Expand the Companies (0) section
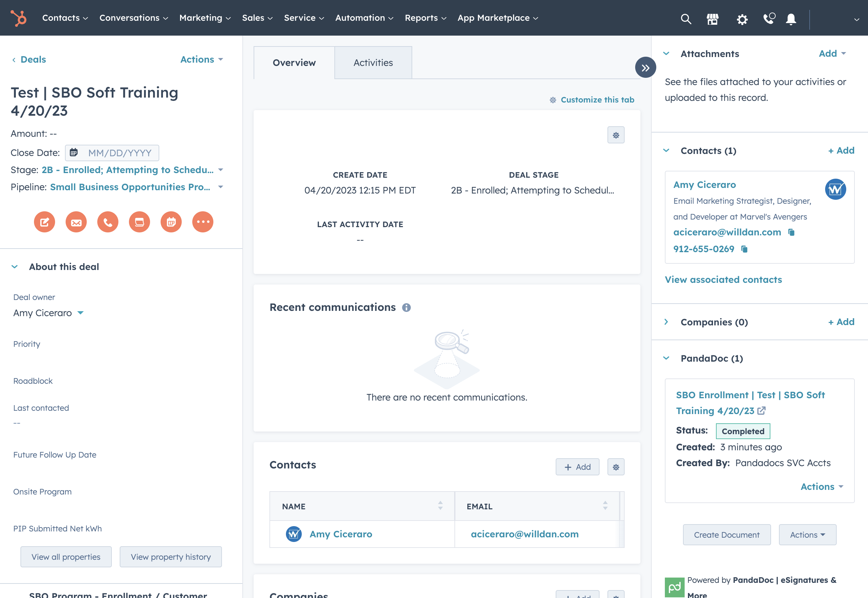 (x=666, y=322)
